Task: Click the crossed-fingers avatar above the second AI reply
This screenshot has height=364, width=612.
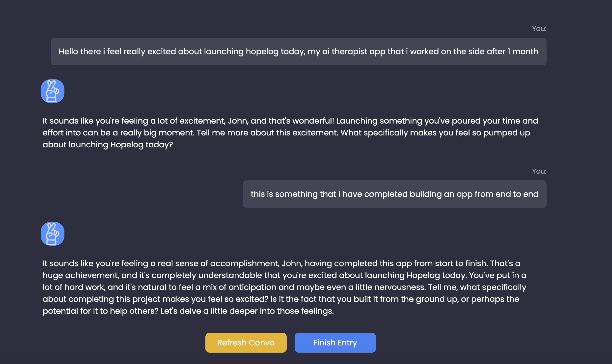Action: click(x=52, y=234)
